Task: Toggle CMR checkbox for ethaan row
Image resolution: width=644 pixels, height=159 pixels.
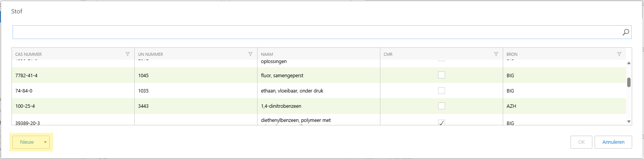Action: (441, 91)
